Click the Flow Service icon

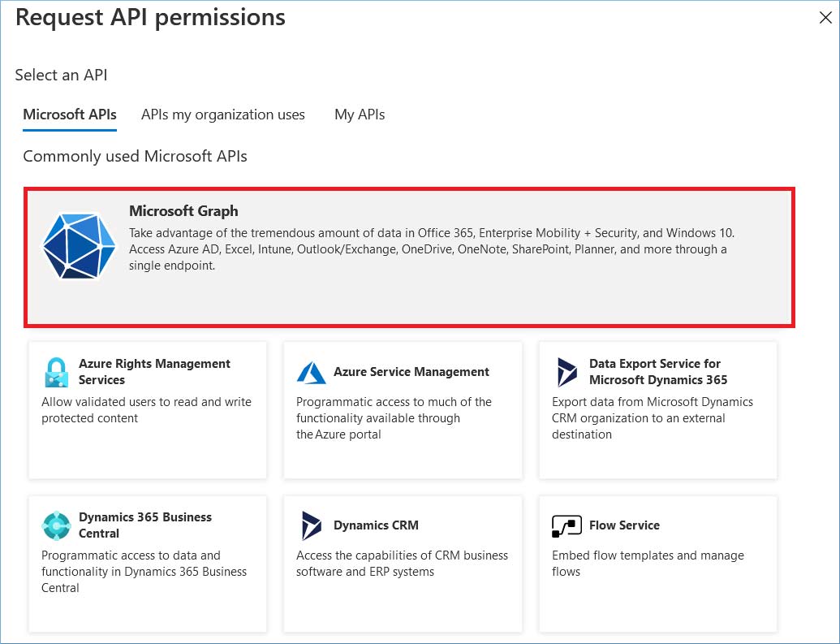pos(566,525)
